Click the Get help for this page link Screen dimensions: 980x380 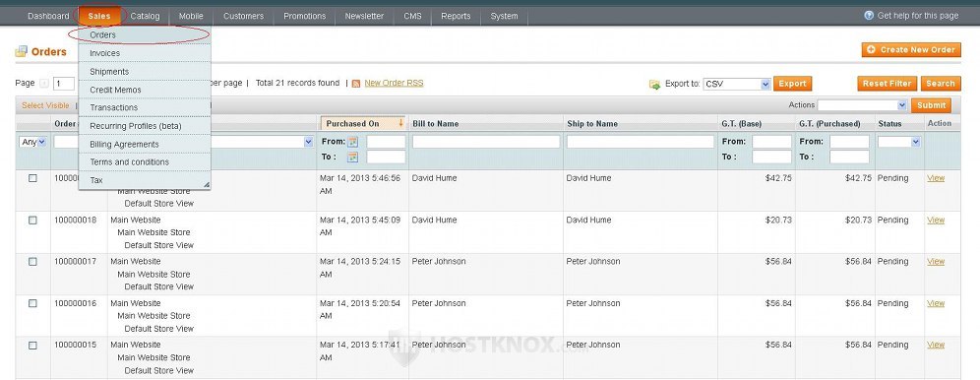[917, 16]
